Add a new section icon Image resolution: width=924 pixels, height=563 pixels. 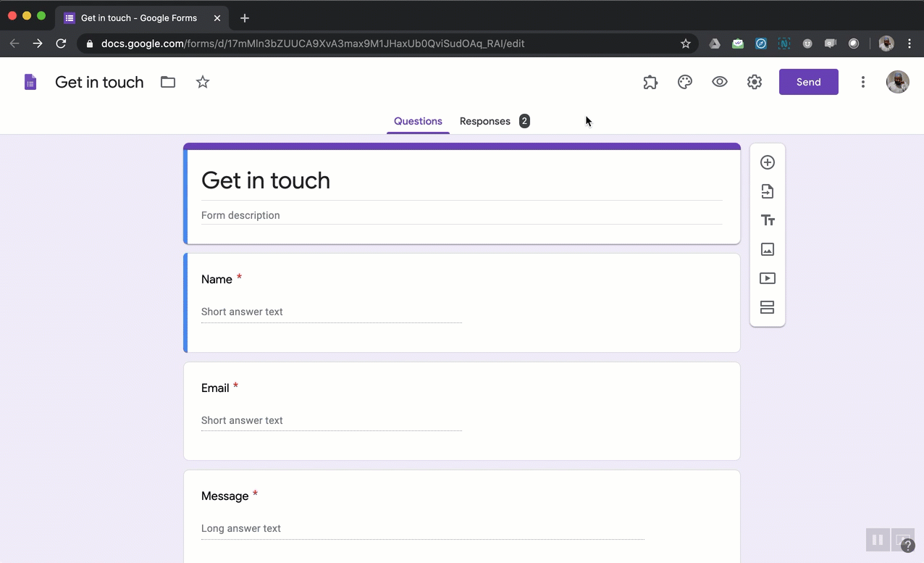767,307
